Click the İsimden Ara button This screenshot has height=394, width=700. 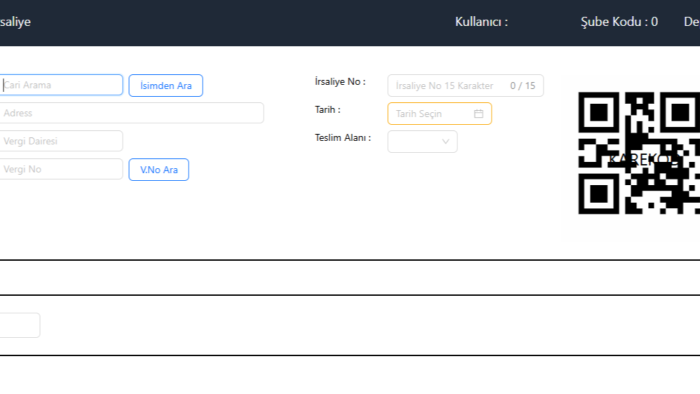[166, 86]
